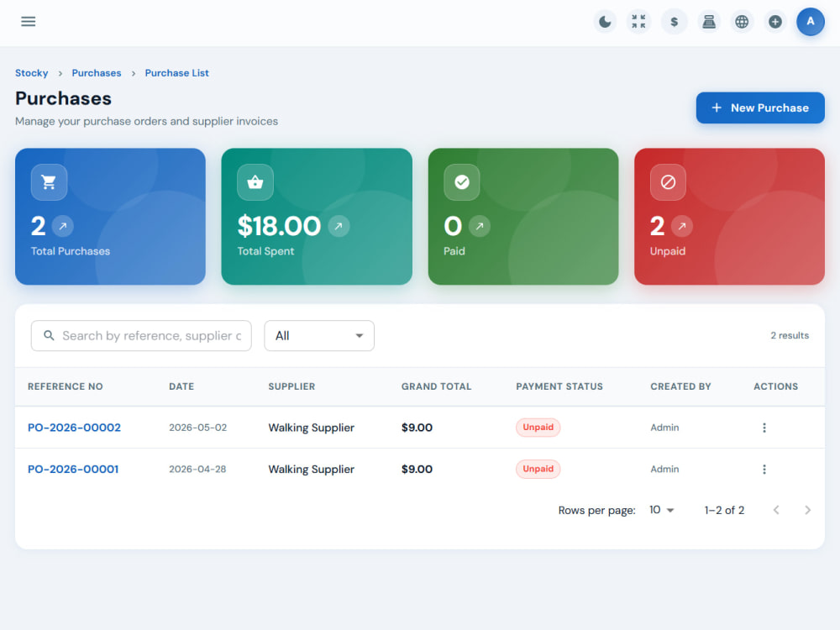Viewport: 840px width, 630px height.
Task: Open the All status filter dropdown
Action: 319,336
